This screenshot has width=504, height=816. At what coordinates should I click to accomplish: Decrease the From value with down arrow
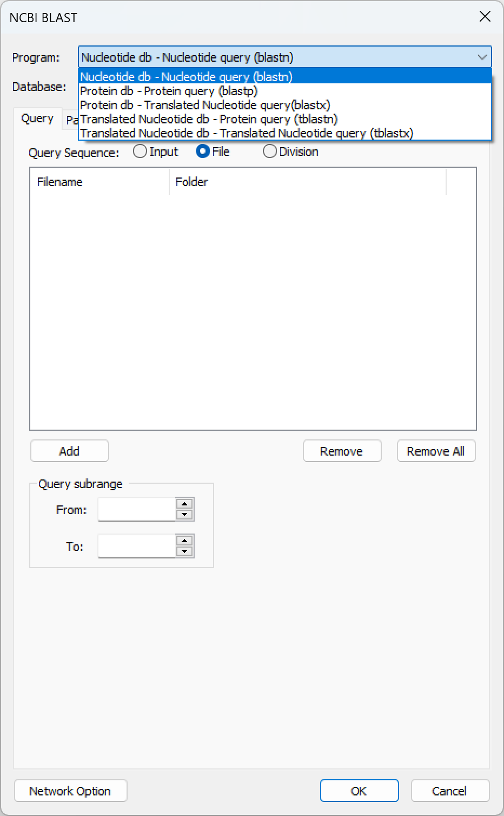[x=185, y=515]
